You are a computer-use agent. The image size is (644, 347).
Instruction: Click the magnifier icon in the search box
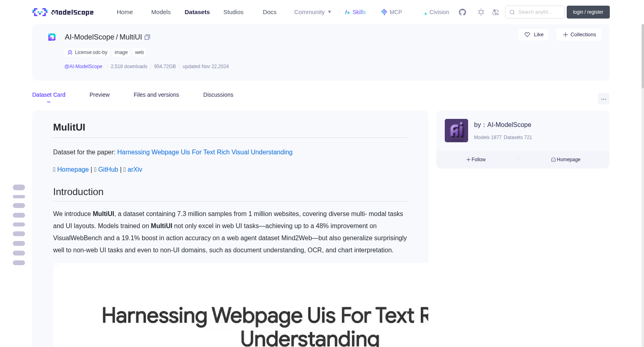[512, 12]
